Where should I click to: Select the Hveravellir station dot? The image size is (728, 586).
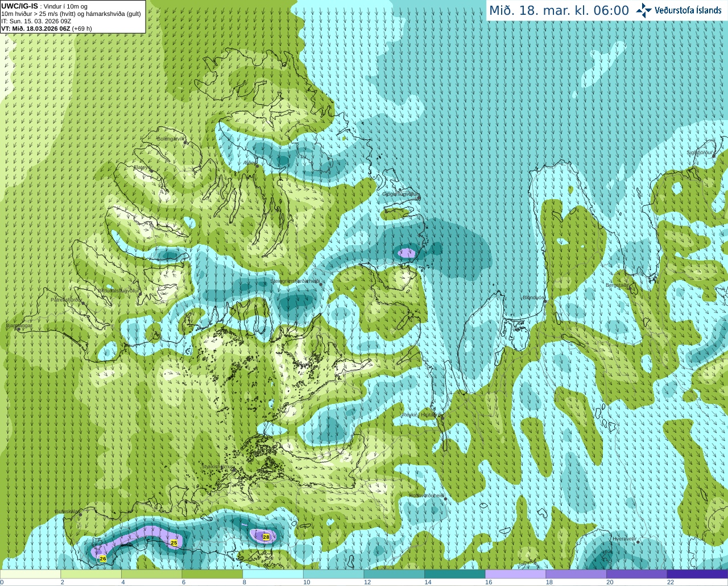[x=638, y=542]
